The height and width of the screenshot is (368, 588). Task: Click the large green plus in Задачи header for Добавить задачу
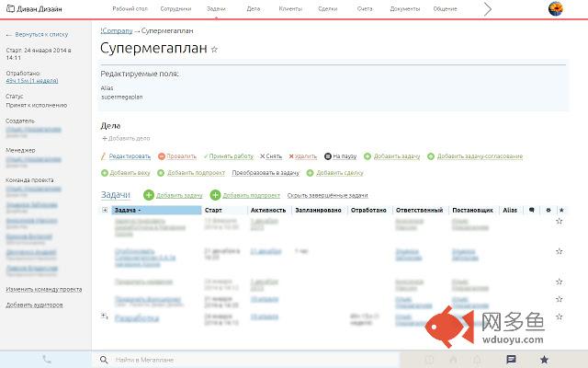tap(149, 195)
